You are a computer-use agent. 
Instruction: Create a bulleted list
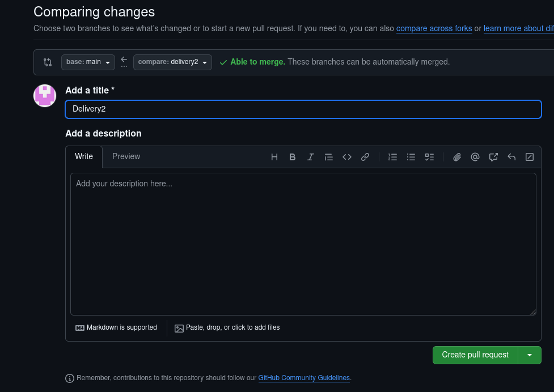pyautogui.click(x=411, y=157)
